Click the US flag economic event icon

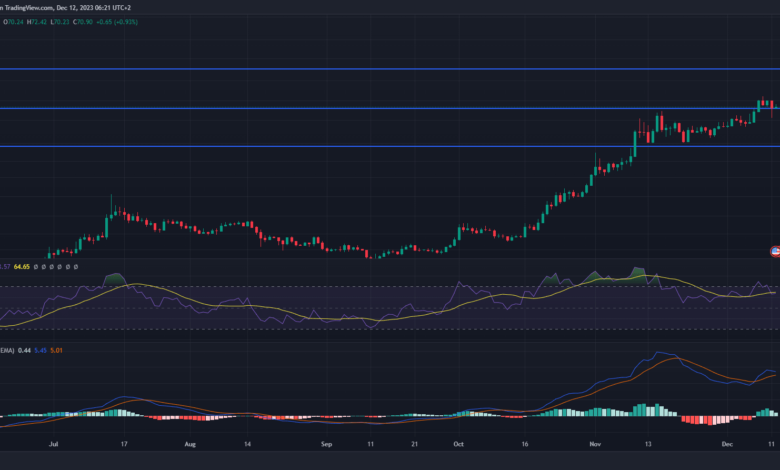774,249
